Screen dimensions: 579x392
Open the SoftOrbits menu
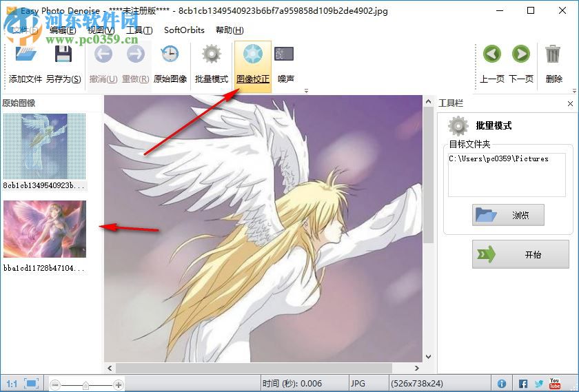click(x=184, y=30)
